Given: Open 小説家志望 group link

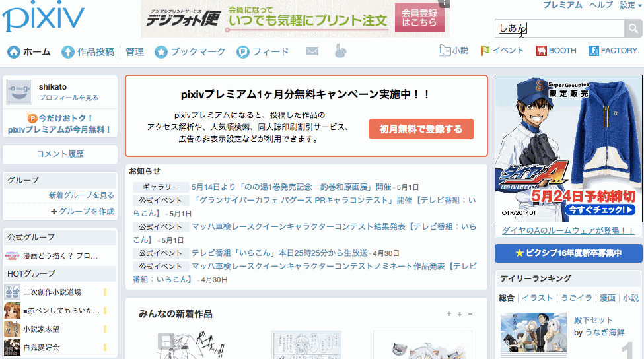Looking at the screenshot, I should (41, 329).
